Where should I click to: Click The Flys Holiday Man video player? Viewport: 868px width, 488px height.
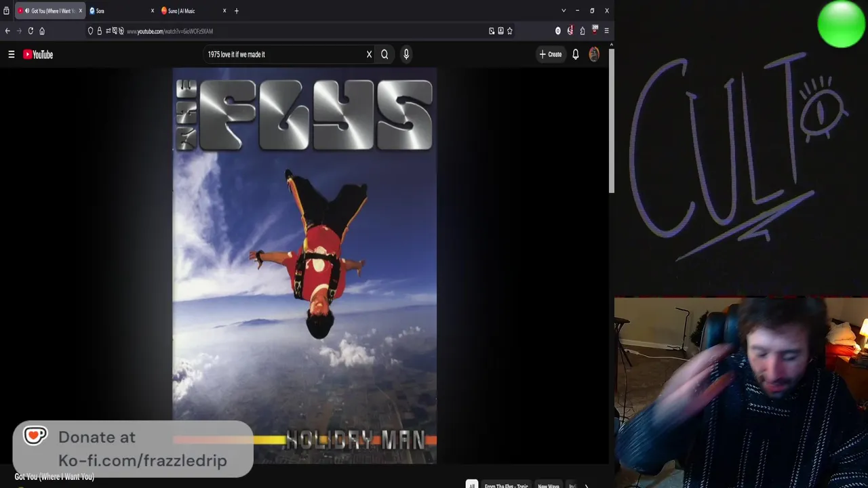point(304,266)
